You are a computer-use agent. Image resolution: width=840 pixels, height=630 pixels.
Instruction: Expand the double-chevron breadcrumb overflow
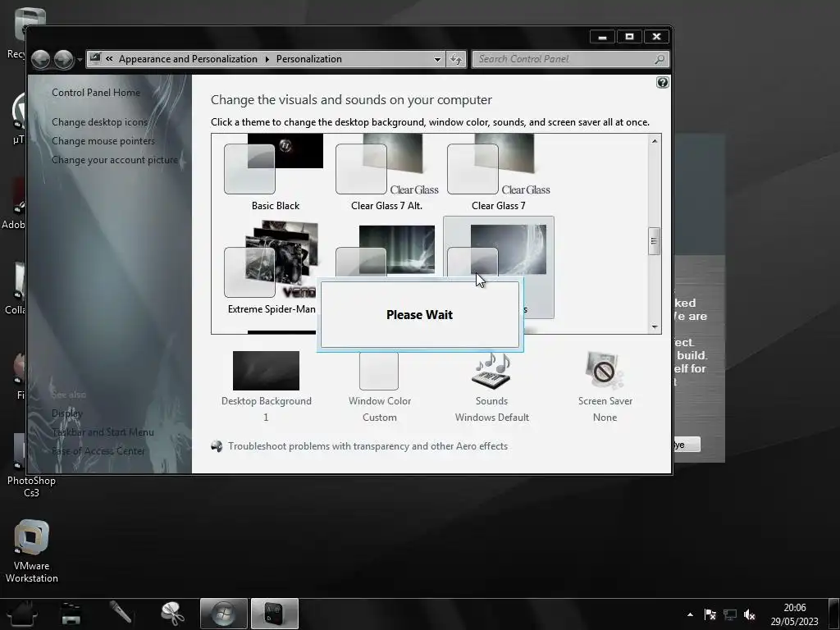tap(109, 59)
